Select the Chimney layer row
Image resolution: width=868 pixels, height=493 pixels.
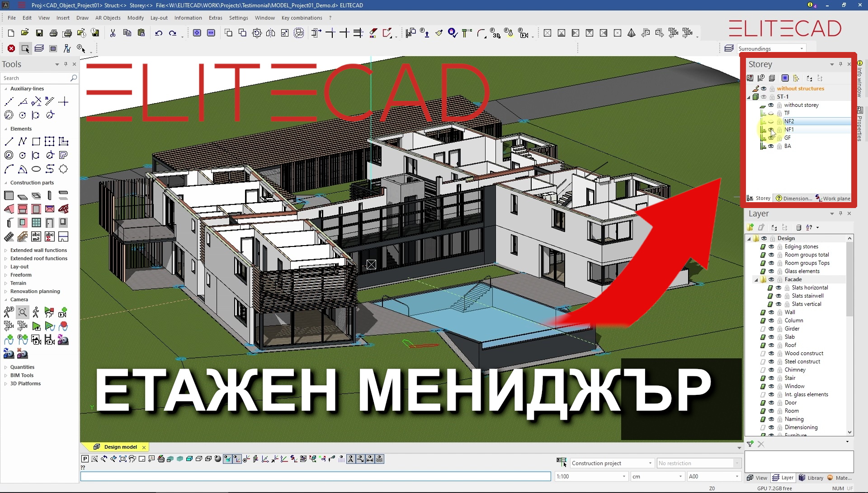(795, 370)
